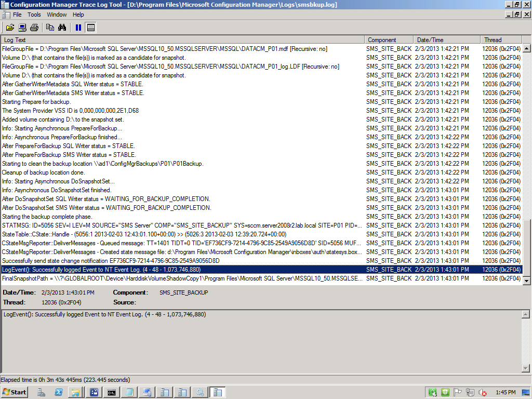Select 'After GatherWriterMetadata SQL Writer status' row
This screenshot has width=532, height=399.
click(x=261, y=84)
